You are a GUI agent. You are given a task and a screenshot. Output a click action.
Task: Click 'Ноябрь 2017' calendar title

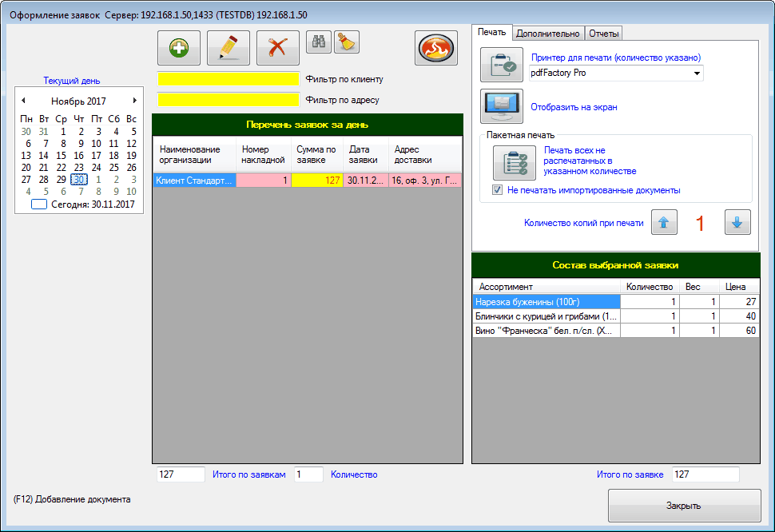78,101
